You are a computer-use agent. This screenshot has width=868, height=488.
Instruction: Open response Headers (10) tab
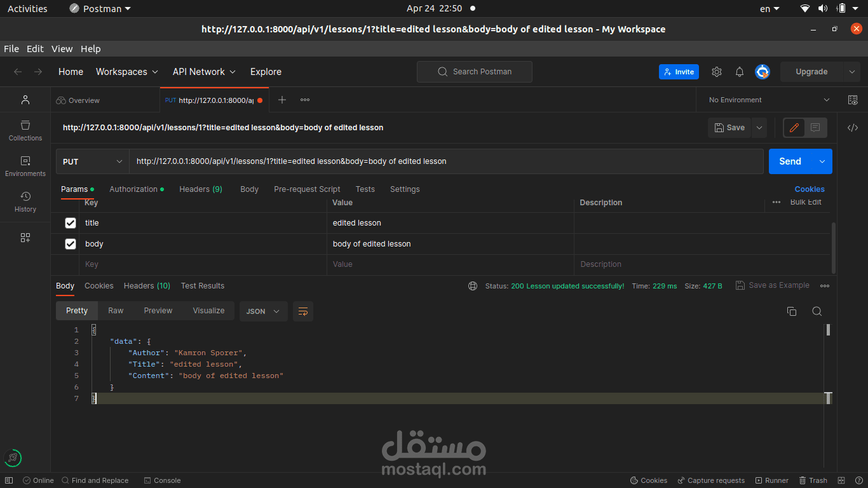147,286
